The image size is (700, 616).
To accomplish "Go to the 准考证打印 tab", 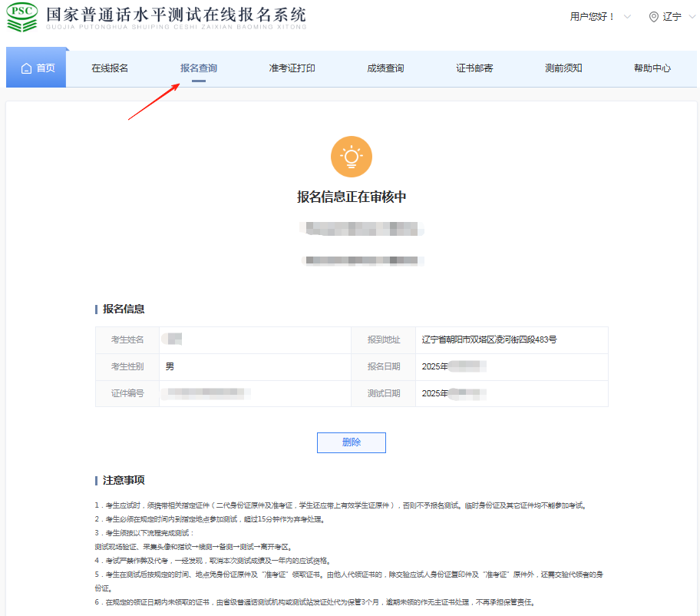I will click(x=292, y=68).
